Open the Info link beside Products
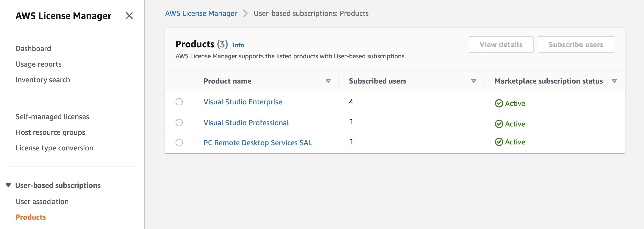 [238, 45]
